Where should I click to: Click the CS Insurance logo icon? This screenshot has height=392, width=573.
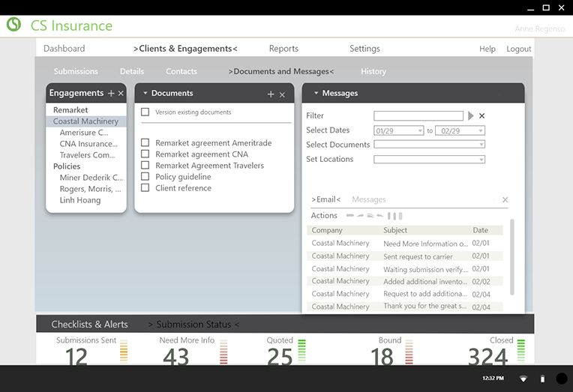13,25
